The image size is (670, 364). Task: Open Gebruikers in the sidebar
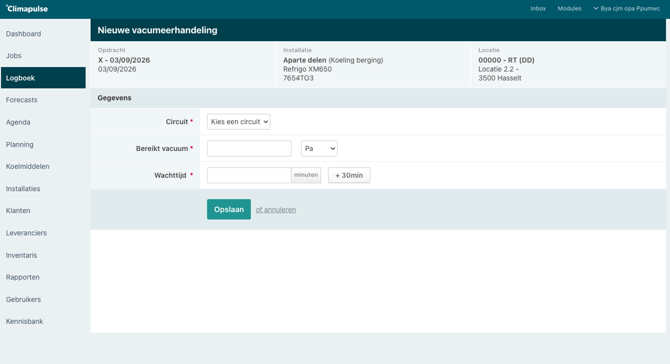[x=43, y=299]
